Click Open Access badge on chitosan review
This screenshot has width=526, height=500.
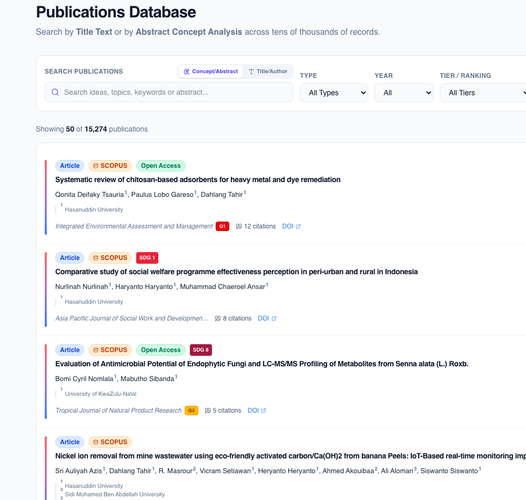pyautogui.click(x=161, y=166)
